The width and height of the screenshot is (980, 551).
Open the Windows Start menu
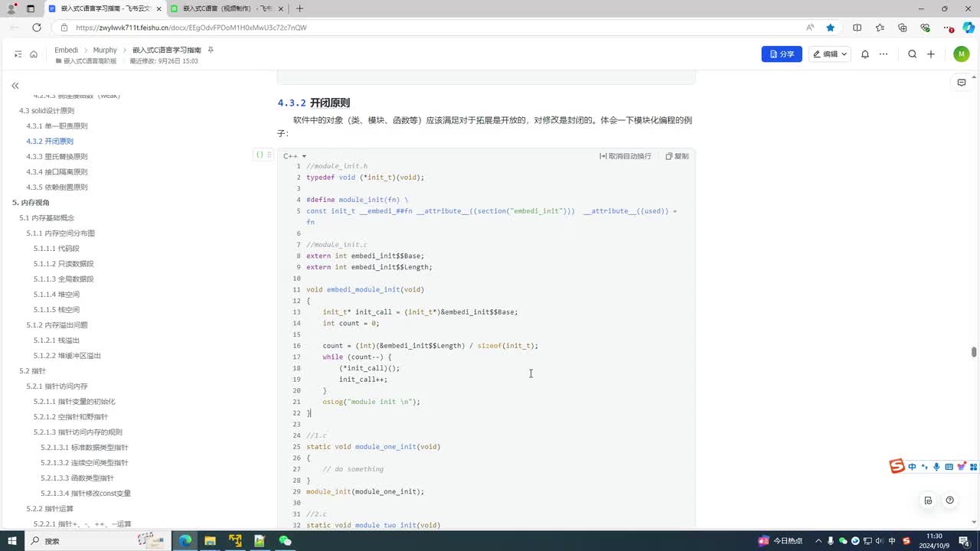pyautogui.click(x=13, y=540)
